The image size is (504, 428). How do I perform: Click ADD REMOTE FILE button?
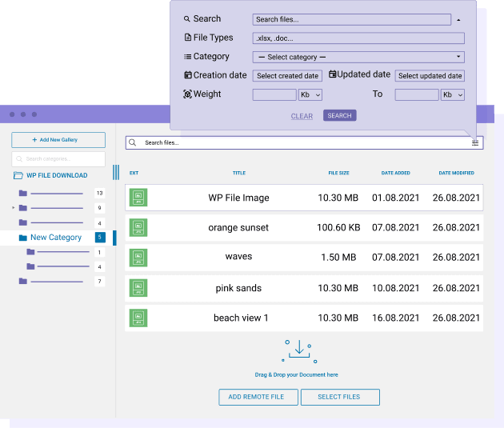coord(258,397)
